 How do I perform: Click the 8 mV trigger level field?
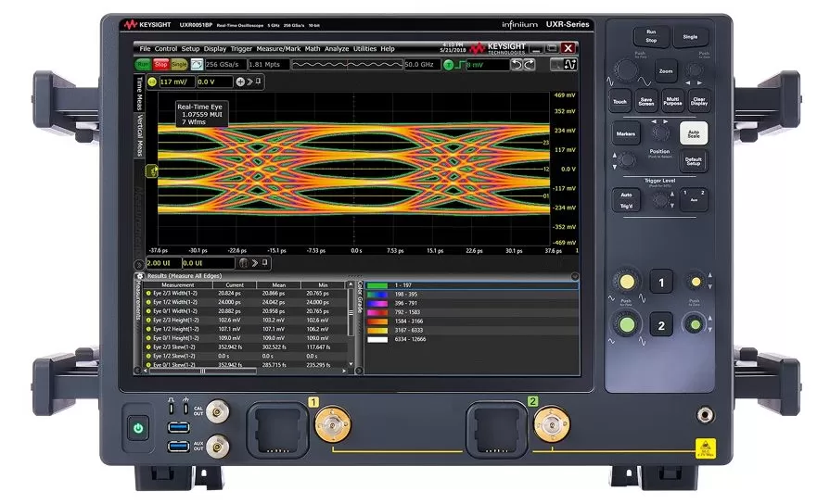point(487,65)
